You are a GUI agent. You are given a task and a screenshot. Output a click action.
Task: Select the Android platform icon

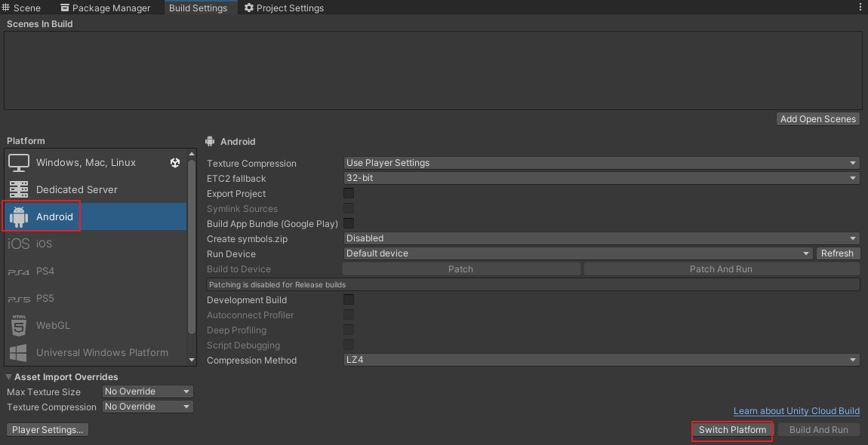(x=18, y=216)
